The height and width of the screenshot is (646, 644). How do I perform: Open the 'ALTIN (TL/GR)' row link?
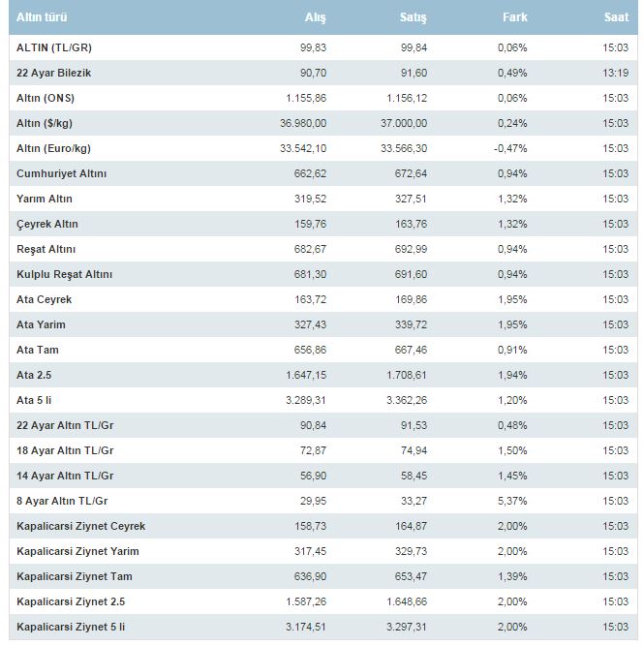coord(54,47)
